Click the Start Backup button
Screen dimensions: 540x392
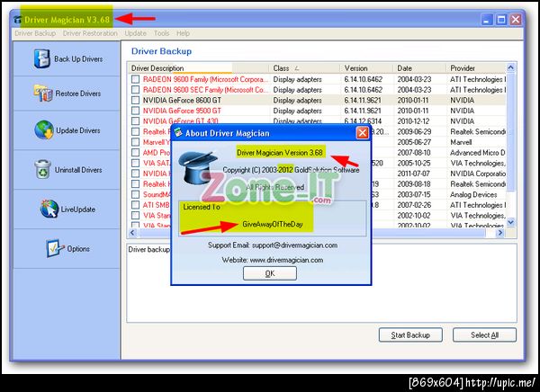pos(410,334)
